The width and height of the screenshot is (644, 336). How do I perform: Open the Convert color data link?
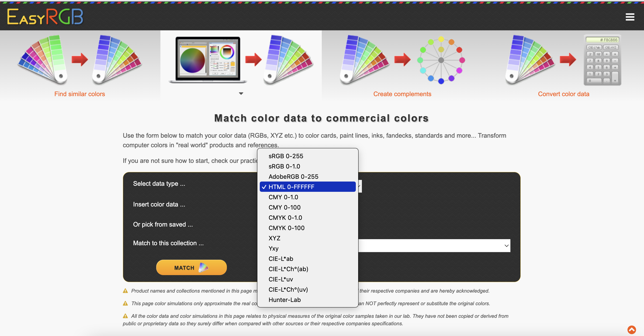point(564,94)
